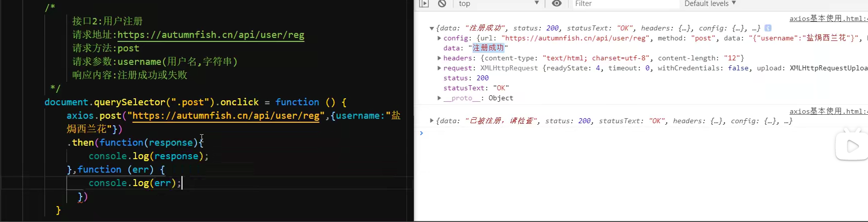
Task: Click the comment line "请求方法:post"
Action: click(106, 48)
